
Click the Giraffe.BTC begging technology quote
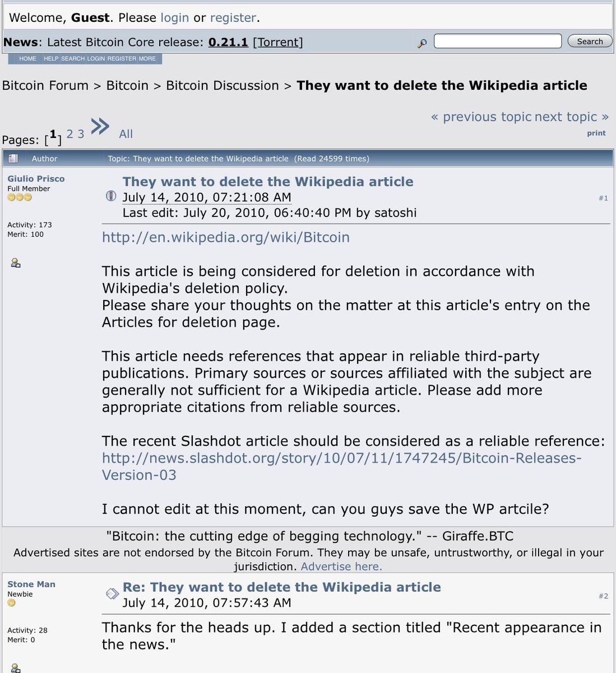coord(309,536)
